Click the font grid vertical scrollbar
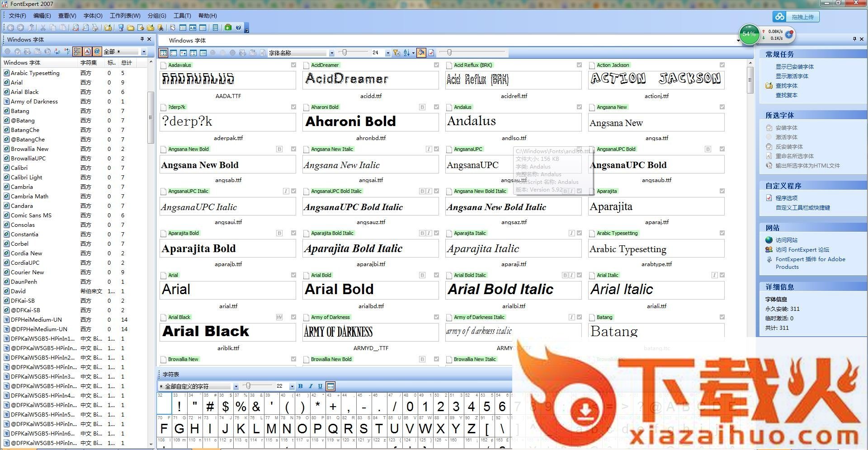868x450 pixels. click(x=750, y=80)
